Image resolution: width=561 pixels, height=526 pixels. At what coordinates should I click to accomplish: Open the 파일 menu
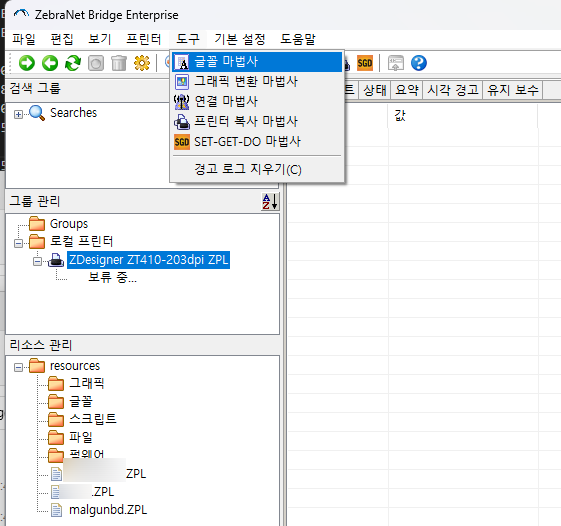point(24,39)
